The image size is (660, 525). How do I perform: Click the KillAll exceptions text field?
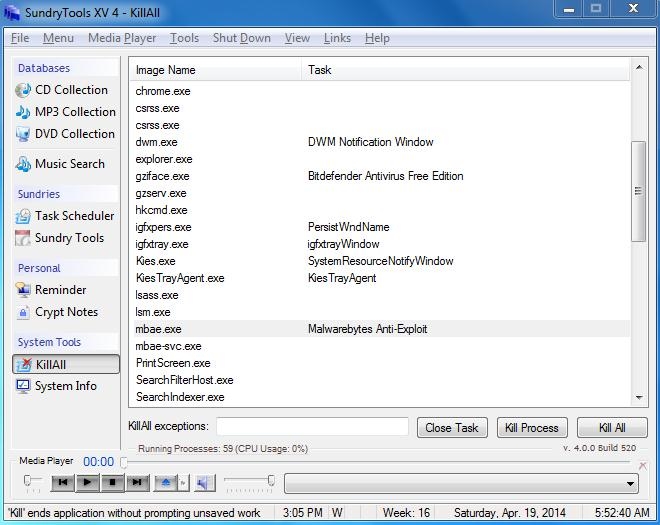(312, 427)
